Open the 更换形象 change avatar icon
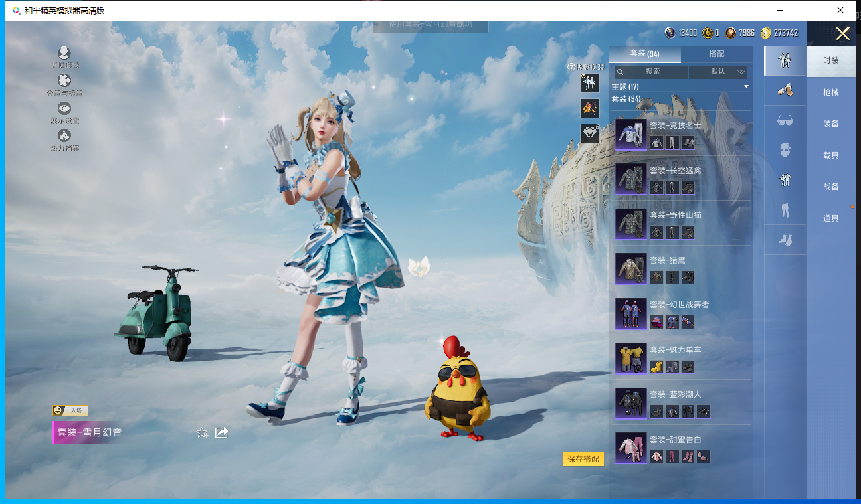The image size is (861, 504). 64,53
